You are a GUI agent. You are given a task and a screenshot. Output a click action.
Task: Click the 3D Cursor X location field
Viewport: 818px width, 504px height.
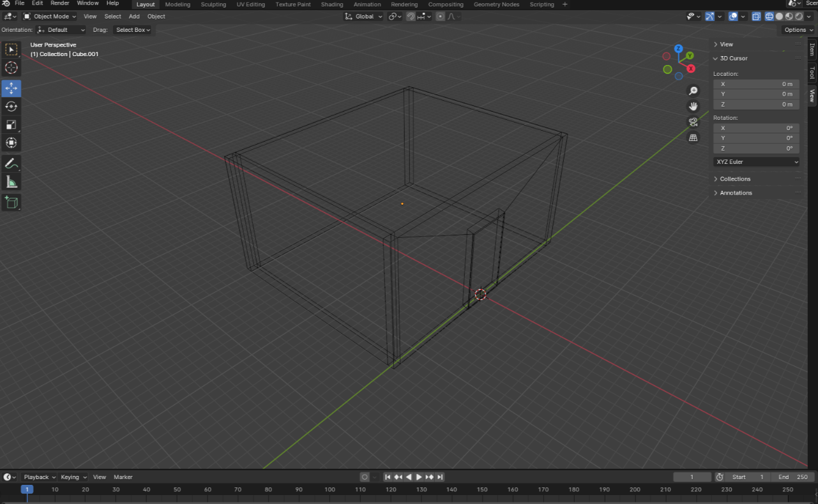pos(756,84)
